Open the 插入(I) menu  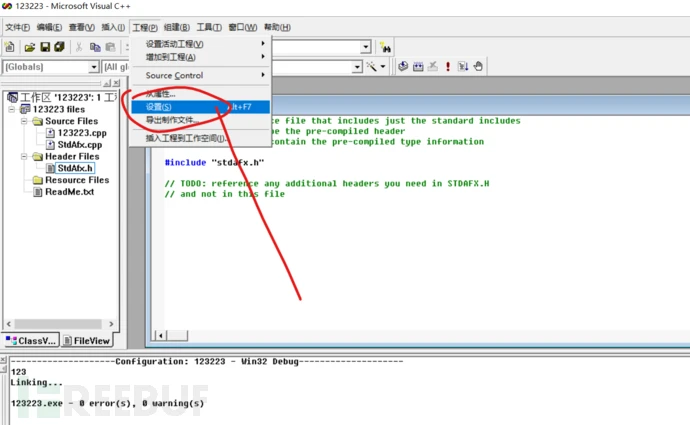[x=113, y=27]
